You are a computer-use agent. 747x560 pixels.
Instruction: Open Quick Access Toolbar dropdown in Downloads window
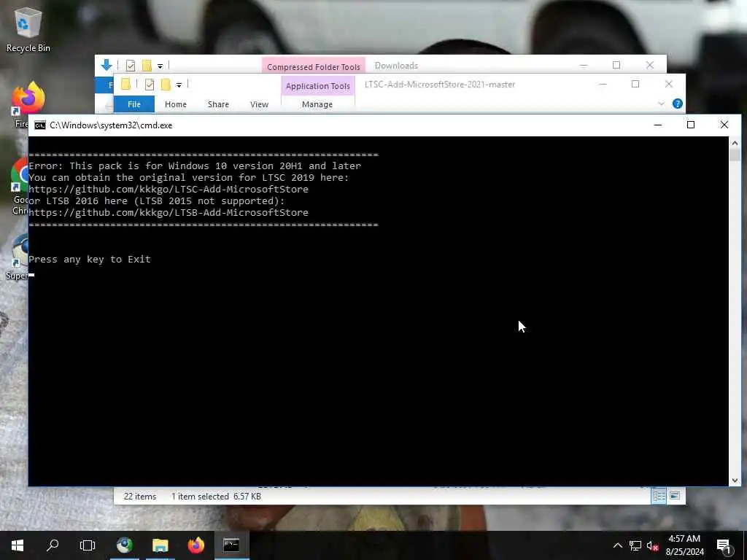pyautogui.click(x=160, y=66)
